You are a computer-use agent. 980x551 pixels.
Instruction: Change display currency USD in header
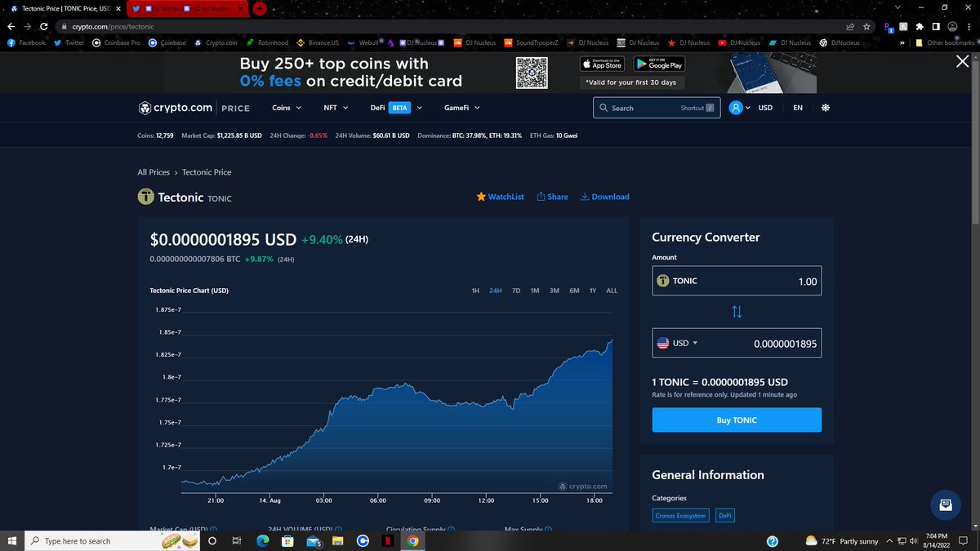765,108
